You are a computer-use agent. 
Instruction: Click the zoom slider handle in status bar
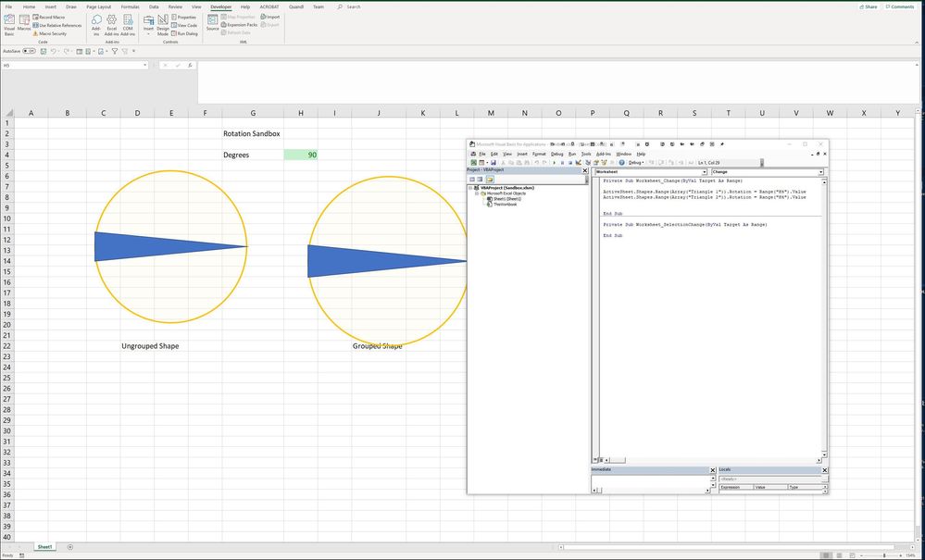pos(883,555)
